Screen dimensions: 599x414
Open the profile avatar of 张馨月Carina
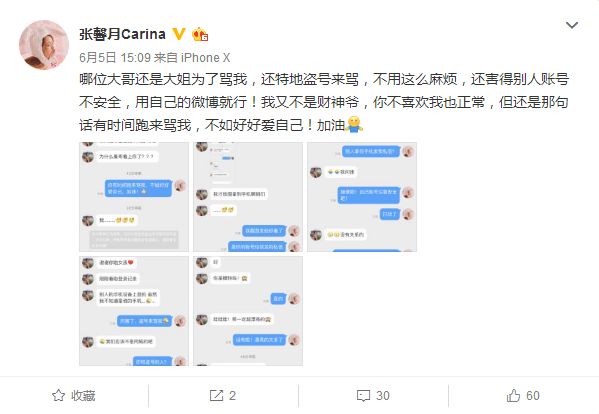click(44, 45)
